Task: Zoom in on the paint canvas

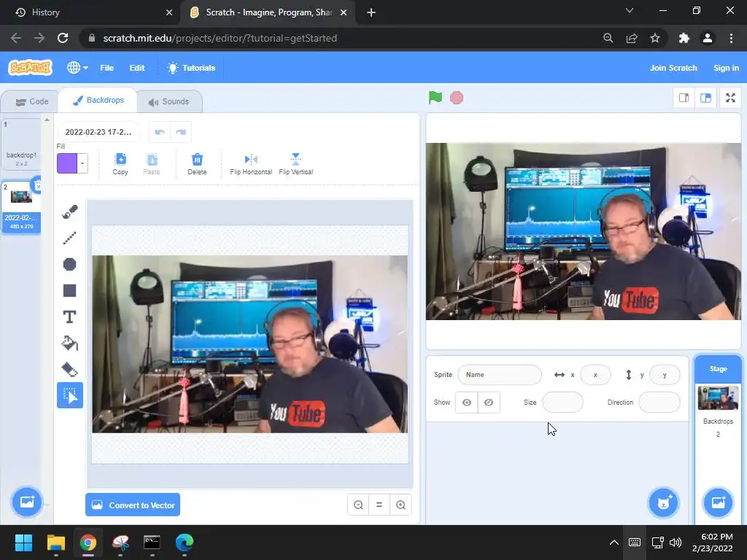Action: 400,505
